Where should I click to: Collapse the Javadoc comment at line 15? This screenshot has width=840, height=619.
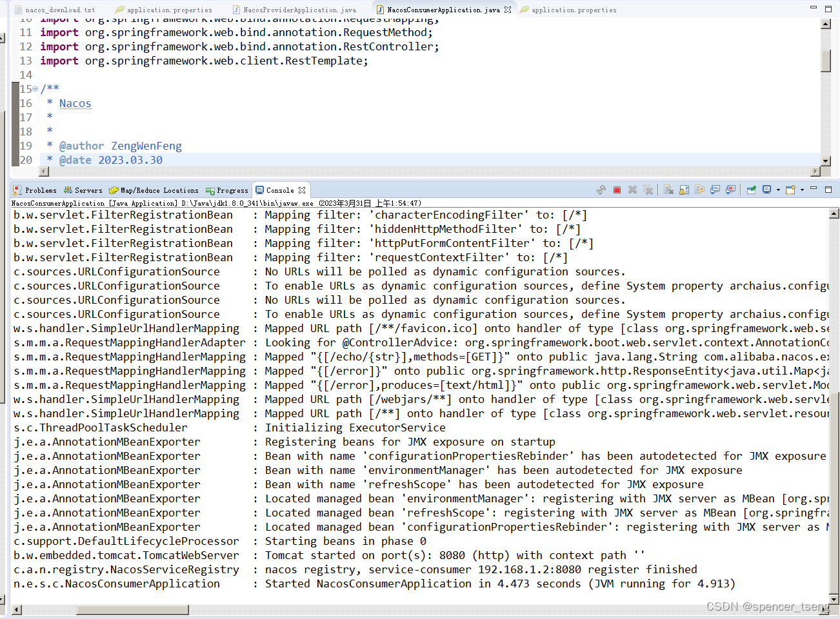(x=36, y=88)
